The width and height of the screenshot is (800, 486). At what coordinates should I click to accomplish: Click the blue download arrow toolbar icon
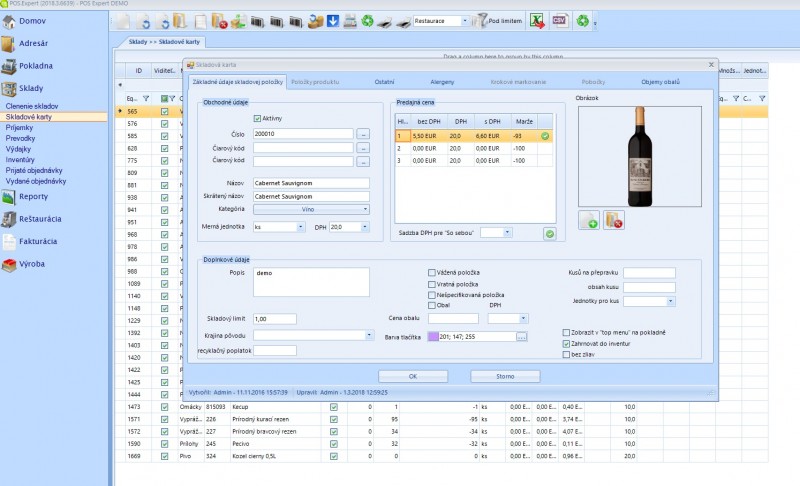click(x=333, y=20)
